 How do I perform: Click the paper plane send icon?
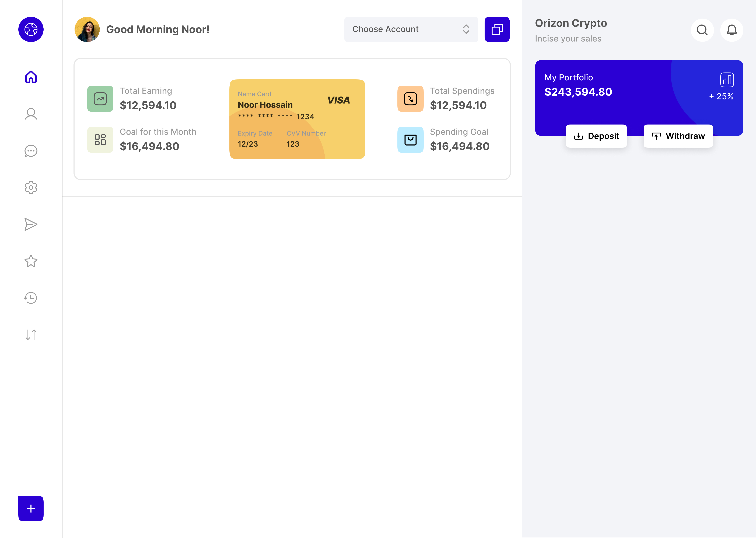click(x=31, y=224)
